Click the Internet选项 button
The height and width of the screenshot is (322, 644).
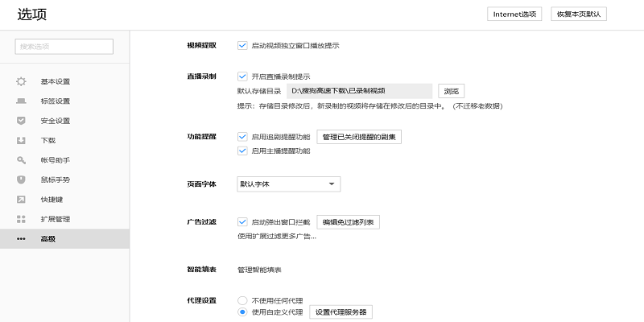(x=515, y=14)
